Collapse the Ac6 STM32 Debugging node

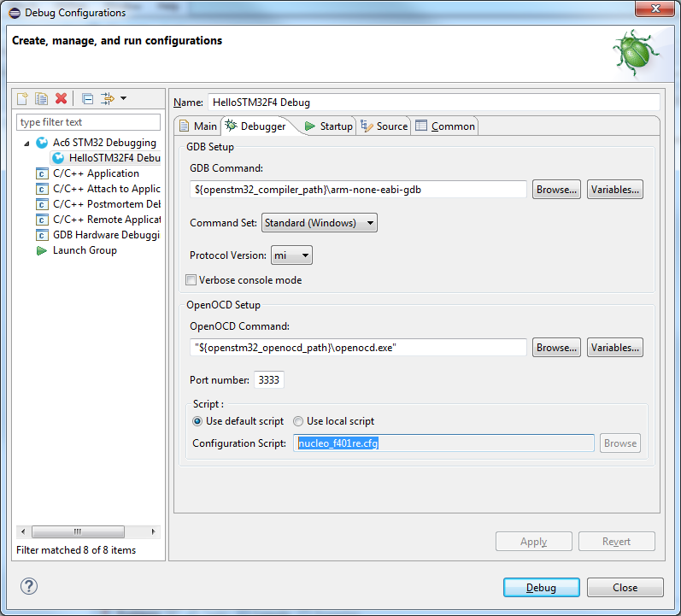click(x=26, y=143)
